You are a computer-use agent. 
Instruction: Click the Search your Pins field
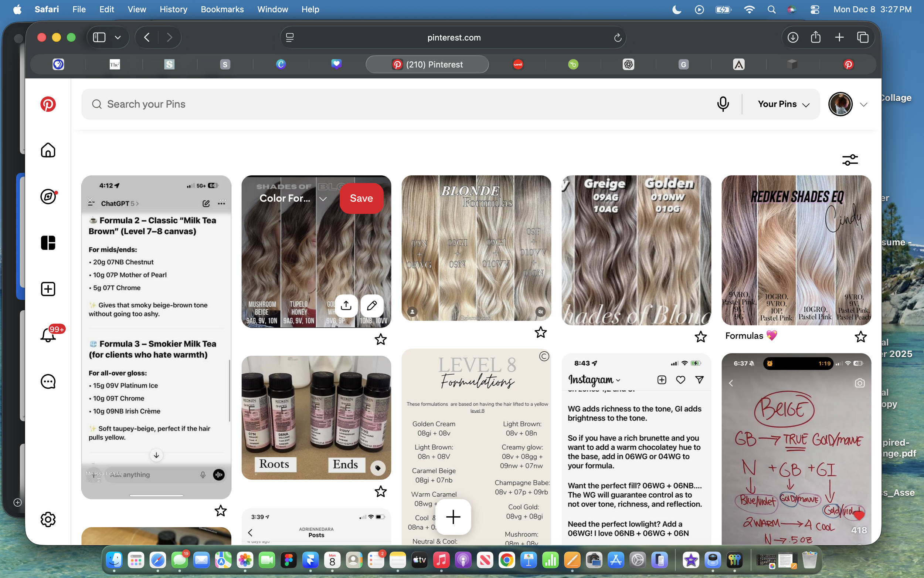click(401, 104)
